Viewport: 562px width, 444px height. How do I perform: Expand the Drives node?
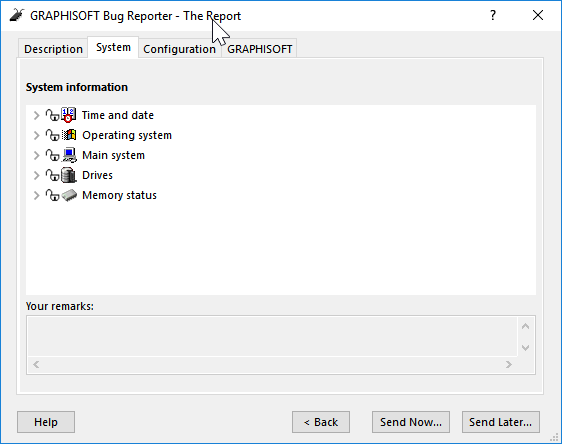point(36,176)
